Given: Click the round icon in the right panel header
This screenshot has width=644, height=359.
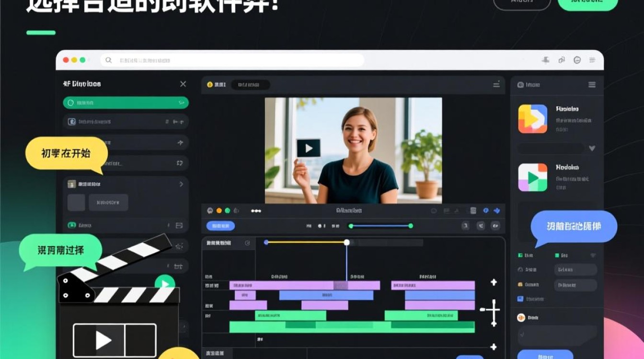Looking at the screenshot, I should pos(520,85).
